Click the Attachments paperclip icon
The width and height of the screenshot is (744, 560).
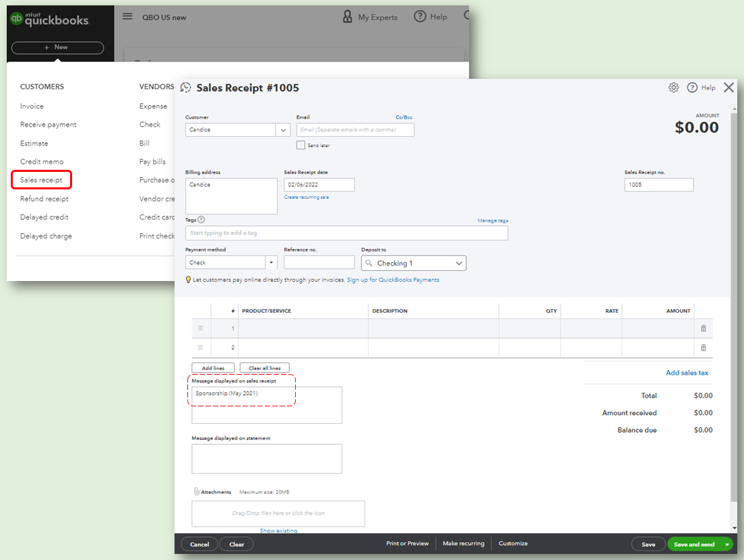pos(195,491)
